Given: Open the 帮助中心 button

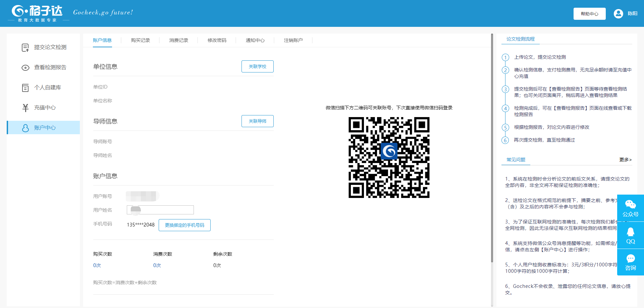Looking at the screenshot, I should [x=590, y=14].
